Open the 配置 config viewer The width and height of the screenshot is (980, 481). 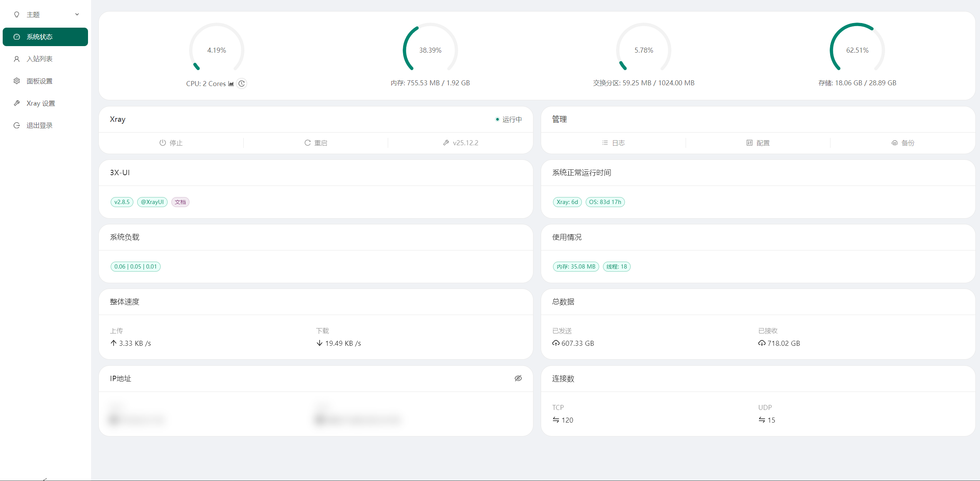[x=758, y=143]
